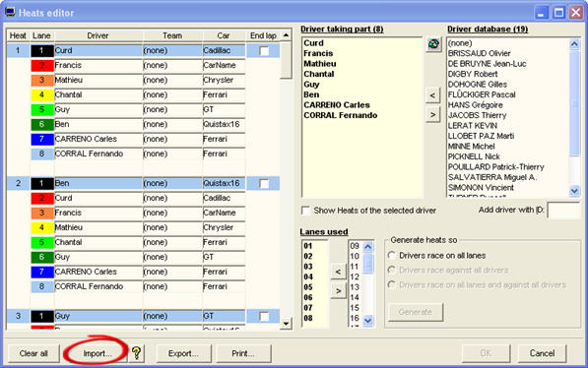Click driver database scrollbar up arrow
Viewport: 588px width, 368px height.
pyautogui.click(x=574, y=44)
